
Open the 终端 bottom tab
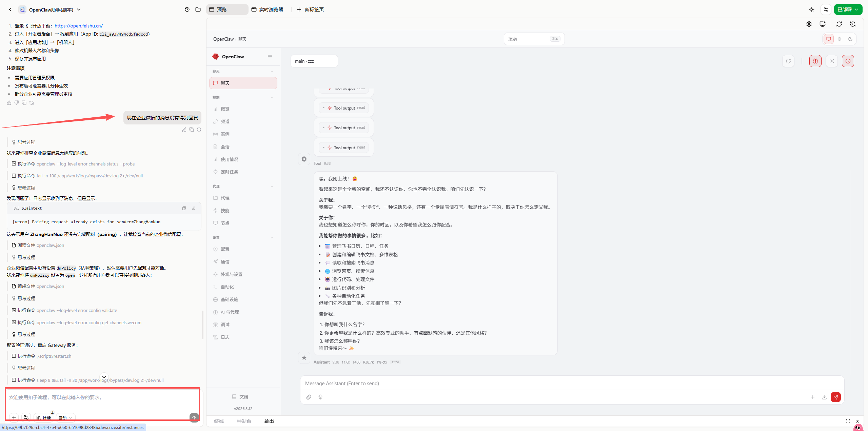pos(219,421)
